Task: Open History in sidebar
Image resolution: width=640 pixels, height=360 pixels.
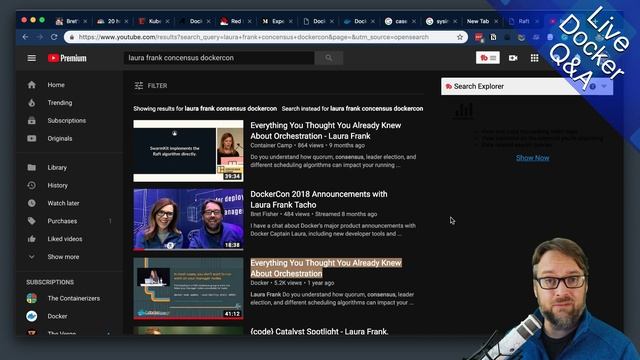Action: click(x=58, y=185)
